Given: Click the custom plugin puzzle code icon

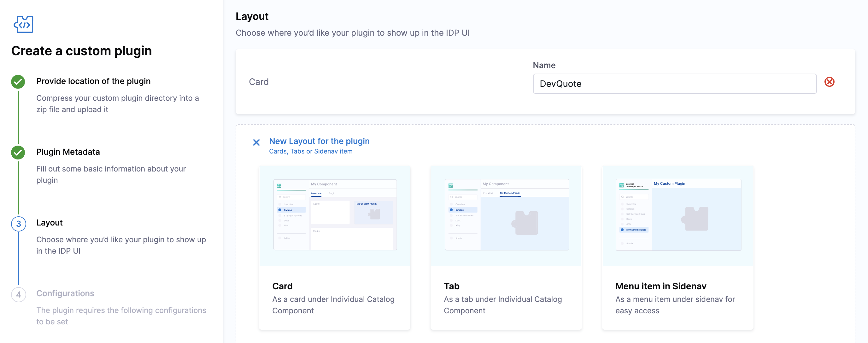Looking at the screenshot, I should 23,24.
